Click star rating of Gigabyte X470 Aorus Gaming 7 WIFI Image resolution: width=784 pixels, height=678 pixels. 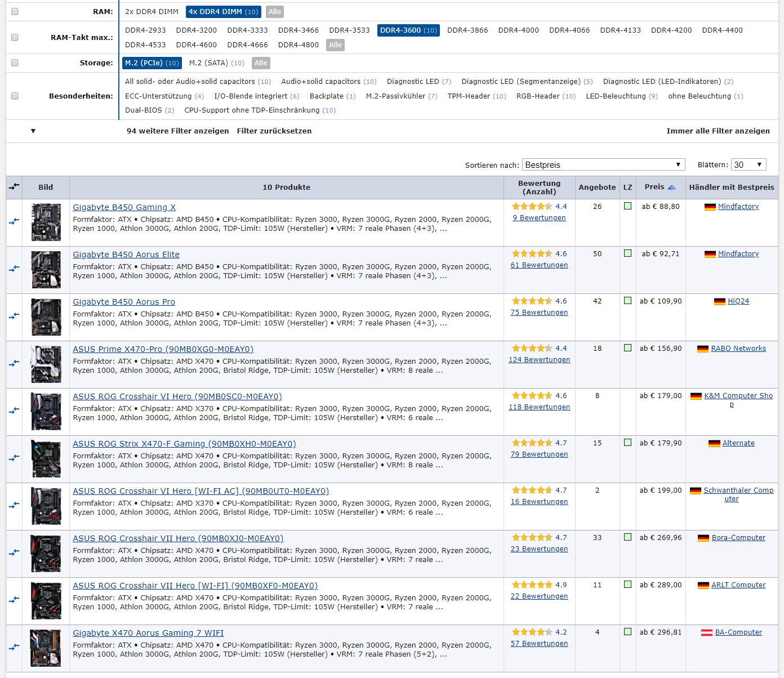[x=532, y=632]
